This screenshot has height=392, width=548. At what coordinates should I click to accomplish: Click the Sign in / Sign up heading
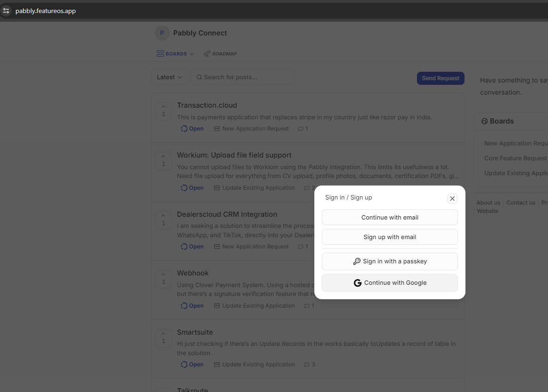[x=348, y=197]
